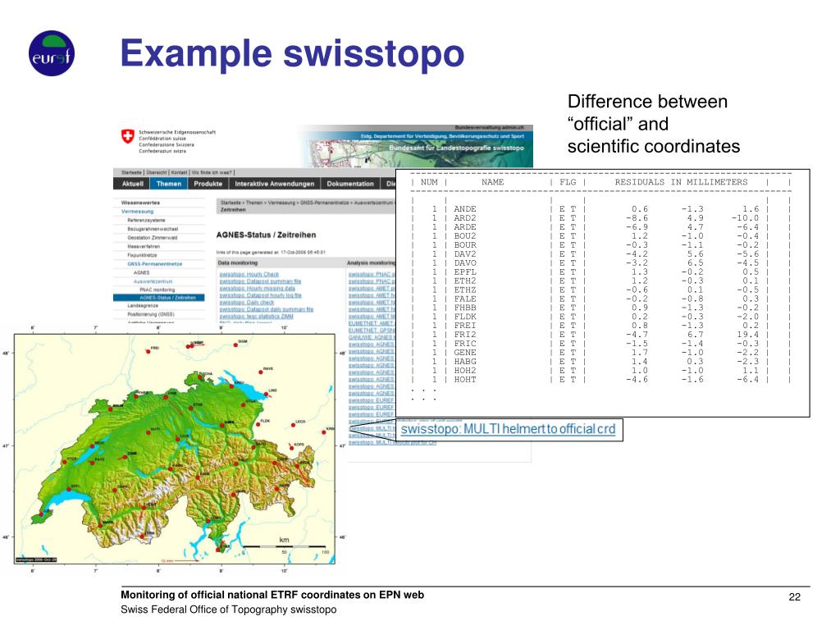Select Fixpunktnetze in sidebar
840x630 pixels.
point(142,255)
